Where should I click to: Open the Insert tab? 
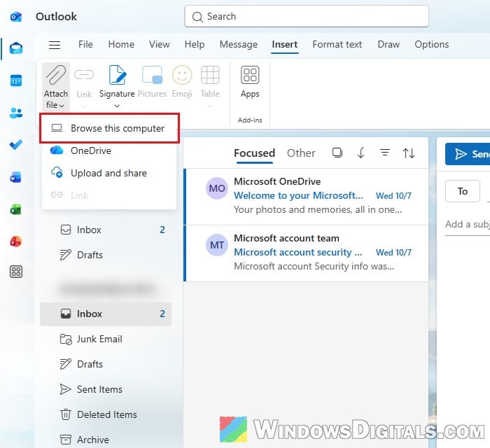[x=285, y=44]
